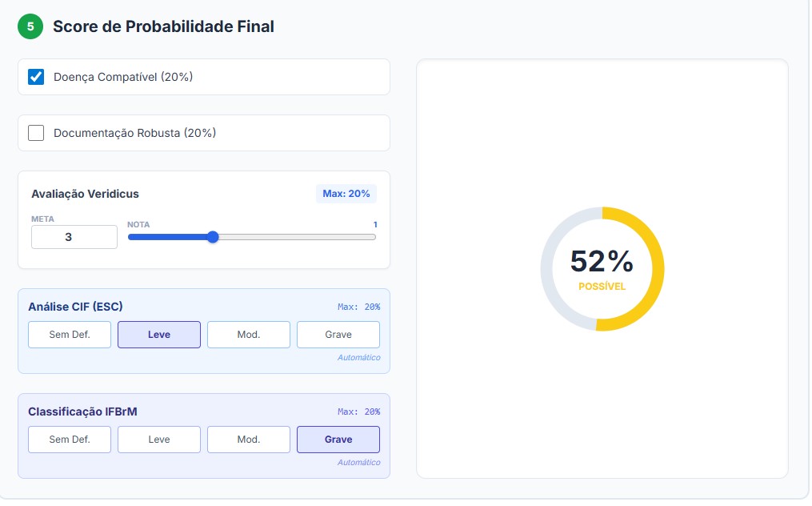Click the yellow POSSÍVEL status label

coord(602,286)
